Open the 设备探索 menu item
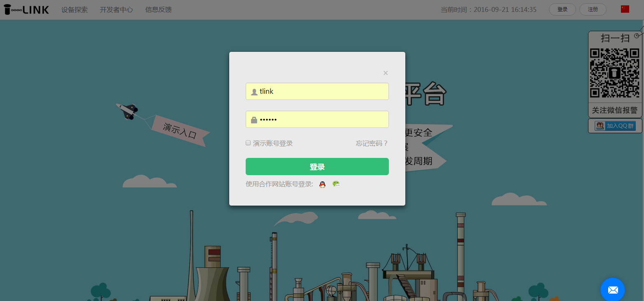Screen dimensions: 644x301 [74, 9]
